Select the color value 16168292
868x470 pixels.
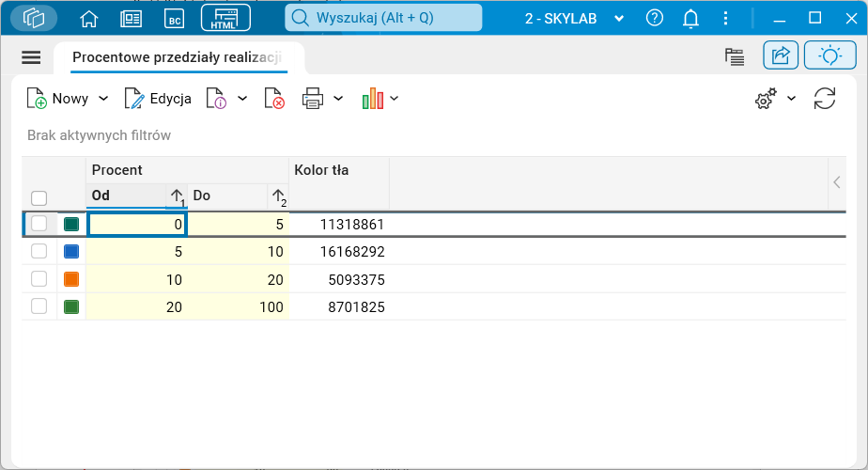[x=339, y=252]
